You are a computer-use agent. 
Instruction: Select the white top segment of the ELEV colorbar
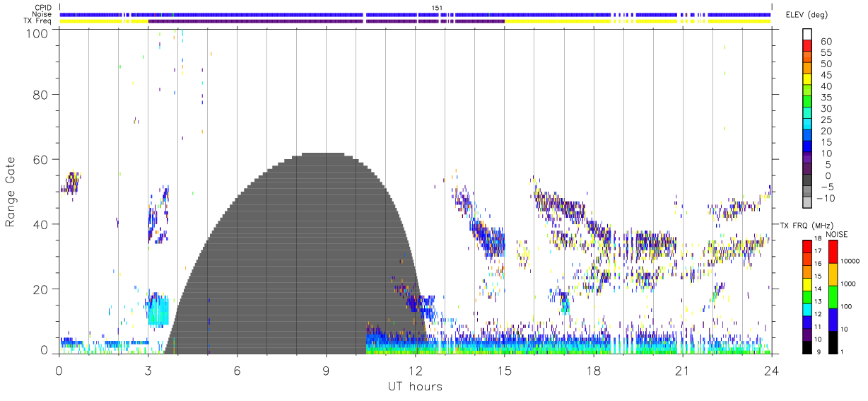coord(807,35)
